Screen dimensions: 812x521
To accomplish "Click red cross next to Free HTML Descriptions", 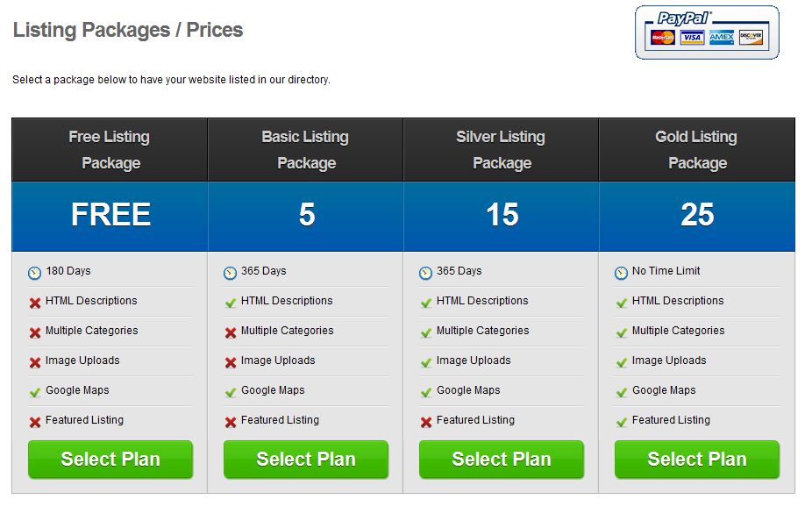I will point(35,303).
